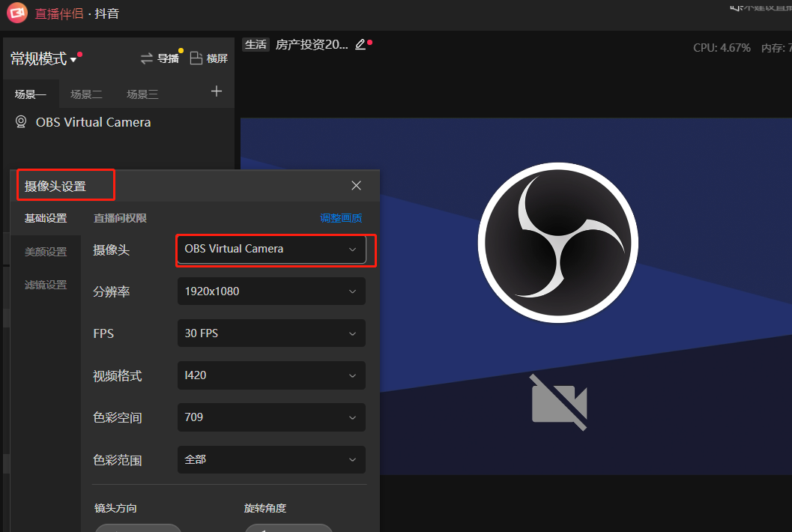Open the 直播间权限 tab
The width and height of the screenshot is (792, 532).
click(x=120, y=218)
